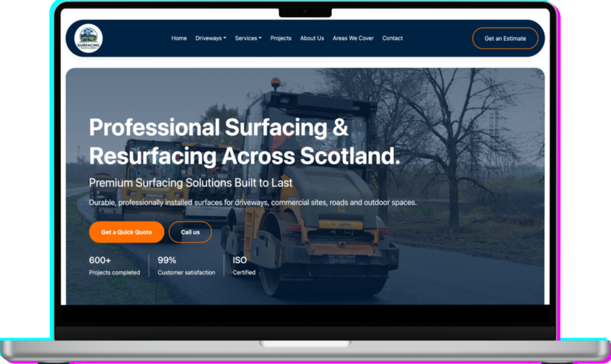The width and height of the screenshot is (611, 364).
Task: Expand the Driveways dropdown menu
Action: (x=211, y=38)
